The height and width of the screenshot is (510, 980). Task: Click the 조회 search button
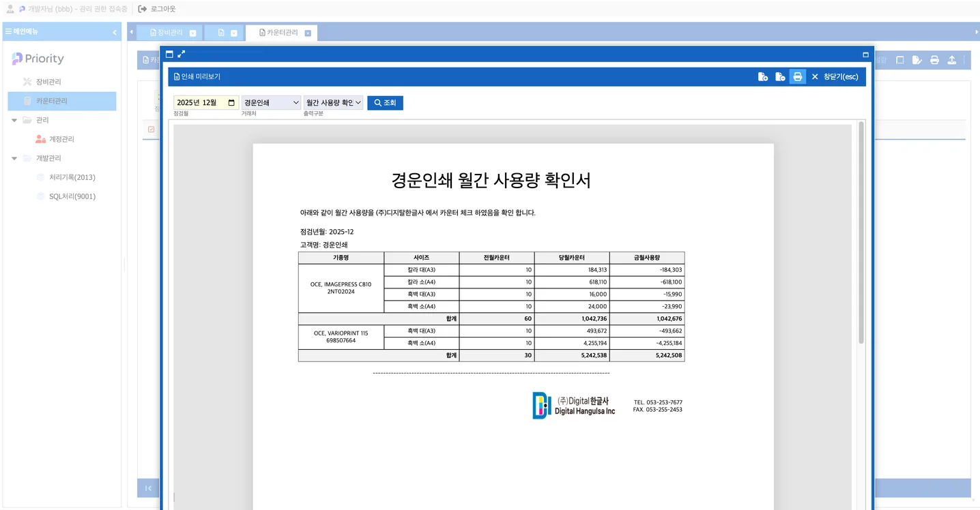[385, 102]
